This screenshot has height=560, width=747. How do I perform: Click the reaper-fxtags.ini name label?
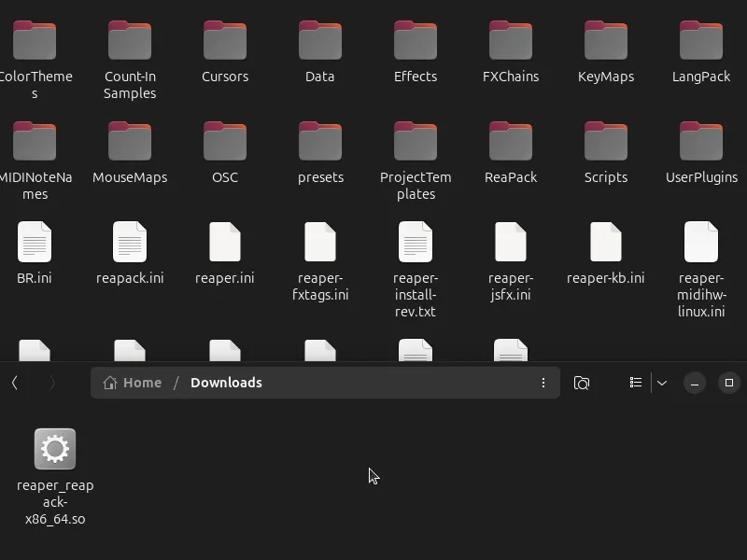320,287
